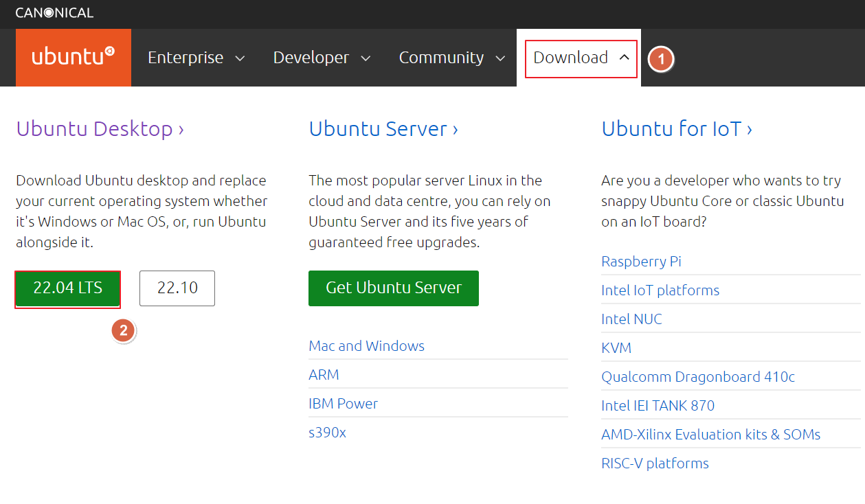Open the Ubuntu Server heading link
865x504 pixels.
[x=383, y=129]
